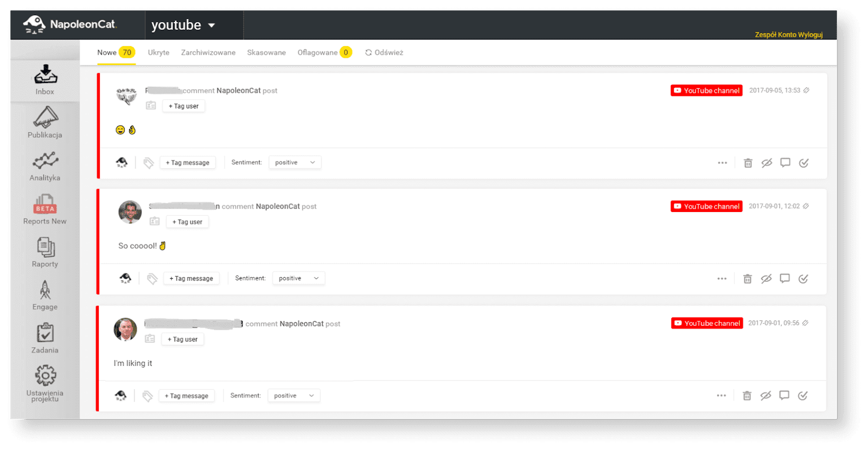
Task: Click '+ Tag message' under emoji comment
Action: click(x=188, y=163)
